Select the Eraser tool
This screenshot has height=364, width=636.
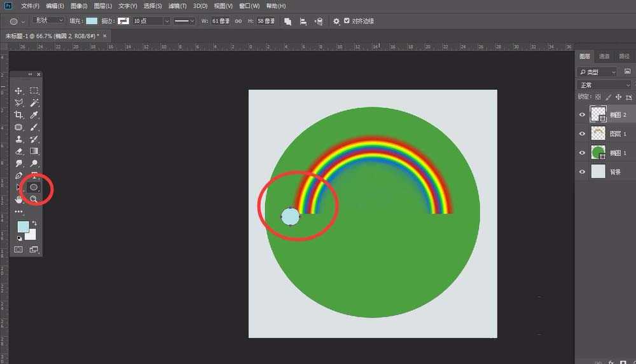(18, 151)
